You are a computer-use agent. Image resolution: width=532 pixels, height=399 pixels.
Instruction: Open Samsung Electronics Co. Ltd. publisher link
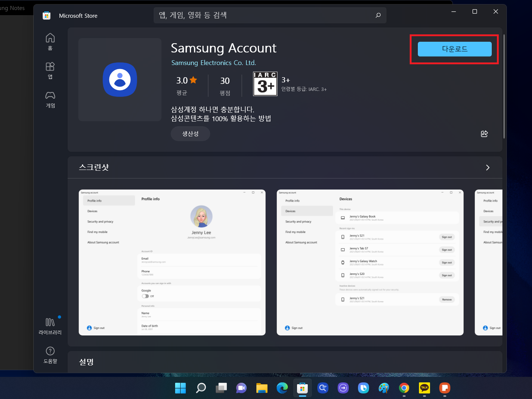(214, 63)
